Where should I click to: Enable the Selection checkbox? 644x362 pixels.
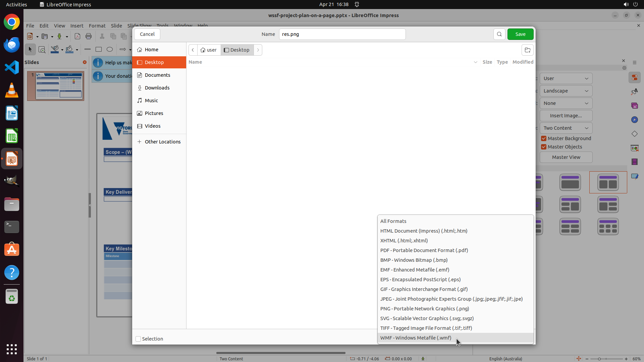pyautogui.click(x=138, y=339)
